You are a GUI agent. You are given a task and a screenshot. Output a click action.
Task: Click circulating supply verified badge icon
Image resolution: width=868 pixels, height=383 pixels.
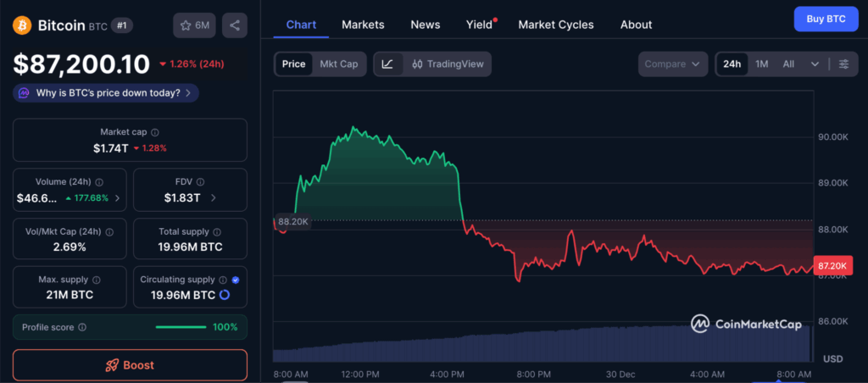[x=235, y=279]
